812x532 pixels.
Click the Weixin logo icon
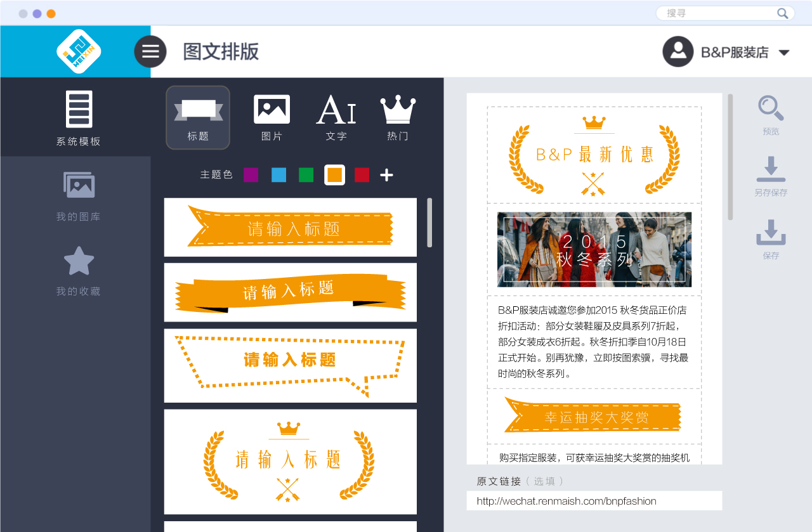tap(79, 51)
